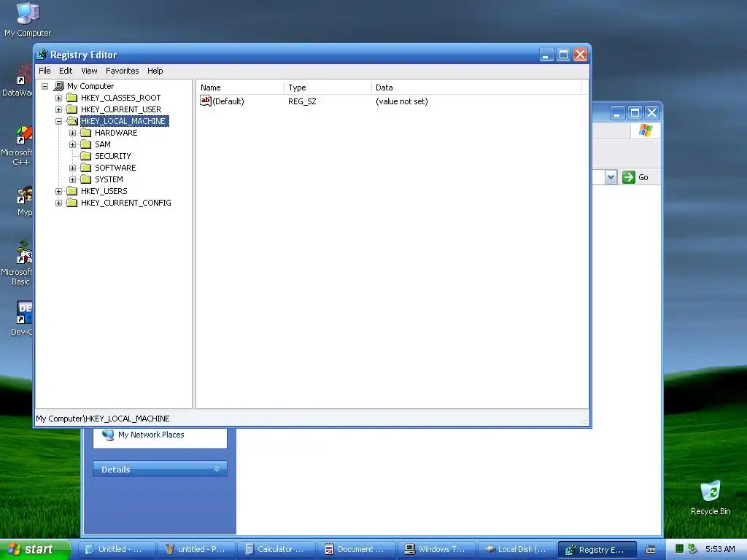Viewport: 747px width, 560px height.
Task: Open the File menu in Registry Editor
Action: pyautogui.click(x=44, y=71)
